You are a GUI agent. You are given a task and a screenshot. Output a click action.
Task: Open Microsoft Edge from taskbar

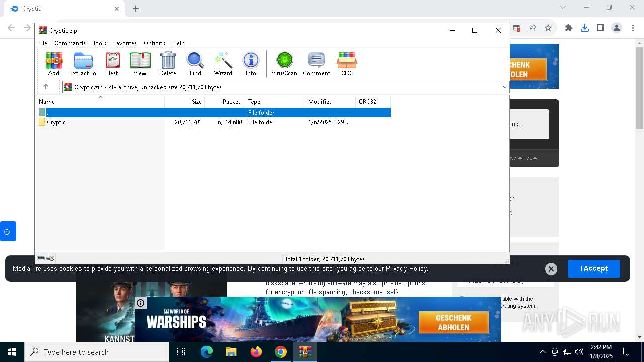click(x=207, y=352)
